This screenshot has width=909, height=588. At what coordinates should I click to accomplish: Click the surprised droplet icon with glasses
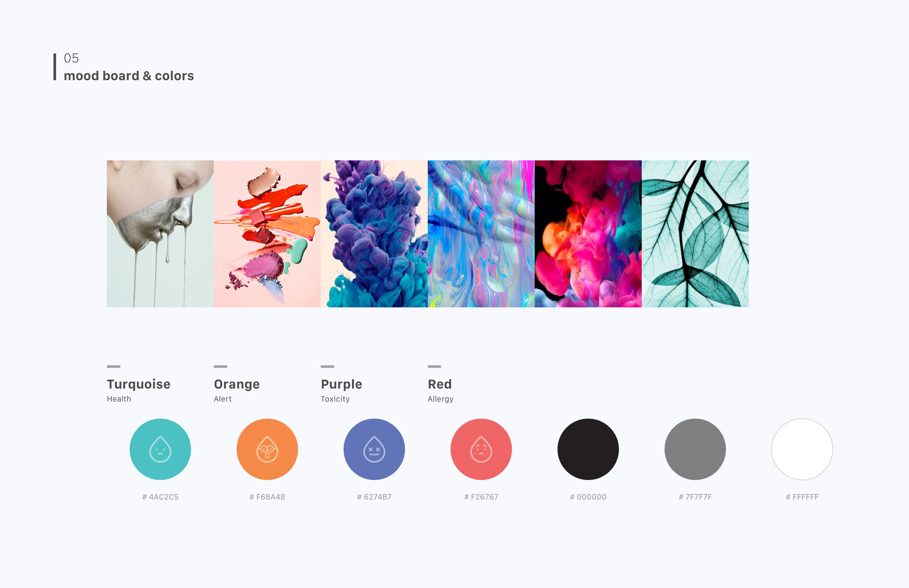[267, 449]
